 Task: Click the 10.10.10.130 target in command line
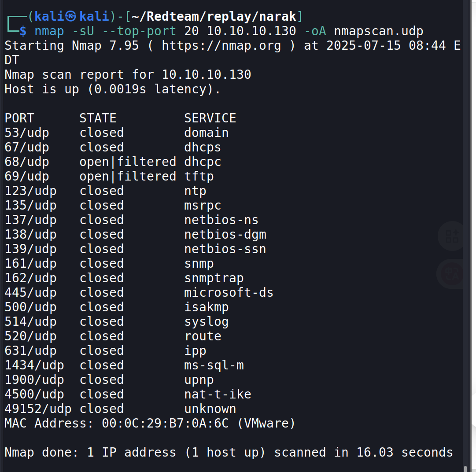(x=251, y=31)
